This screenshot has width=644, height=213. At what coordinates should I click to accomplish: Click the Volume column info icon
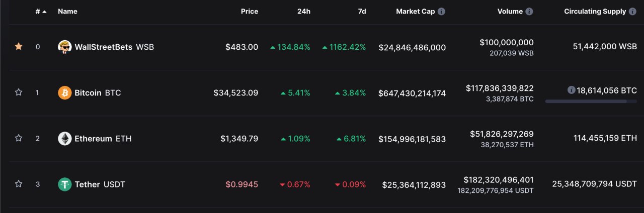tap(529, 12)
